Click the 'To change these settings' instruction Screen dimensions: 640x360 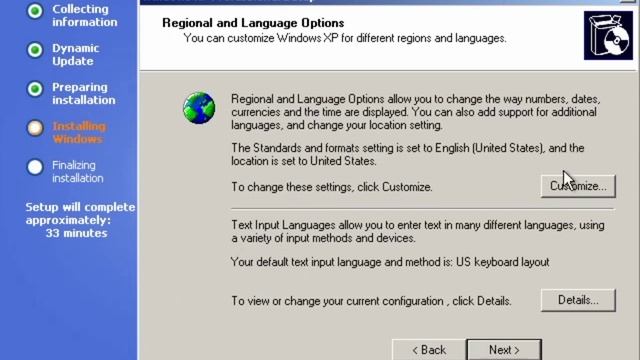332,187
